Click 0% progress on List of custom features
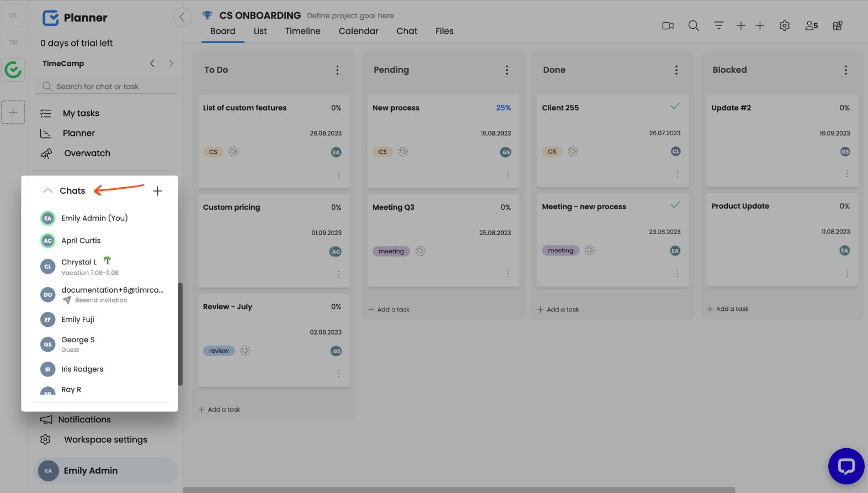The image size is (868, 493). [336, 108]
